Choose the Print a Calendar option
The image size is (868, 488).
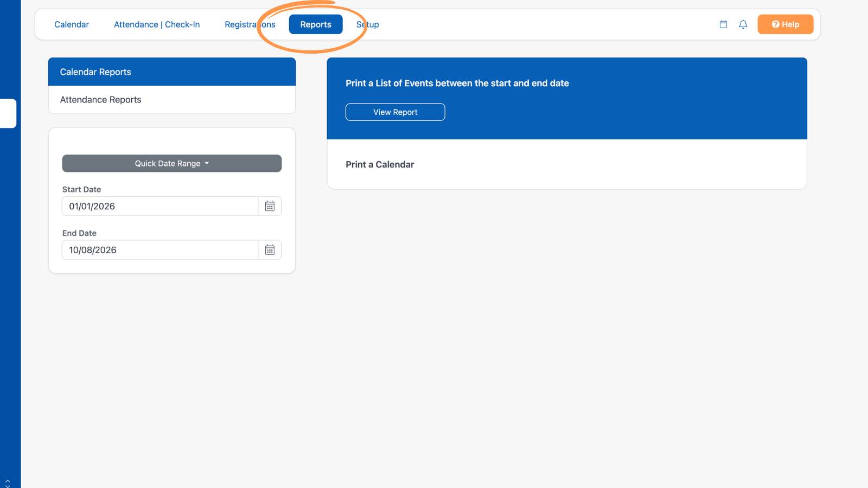(567, 164)
